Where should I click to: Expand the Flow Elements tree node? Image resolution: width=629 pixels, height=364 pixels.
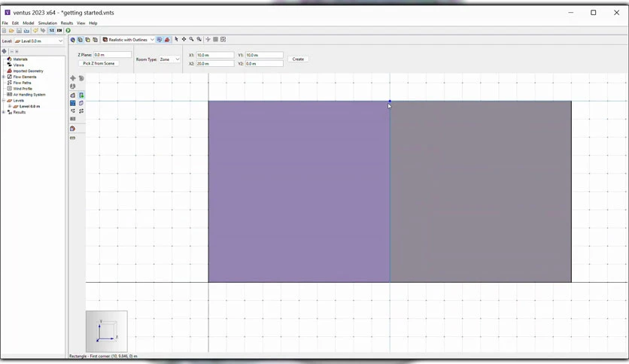click(4, 77)
